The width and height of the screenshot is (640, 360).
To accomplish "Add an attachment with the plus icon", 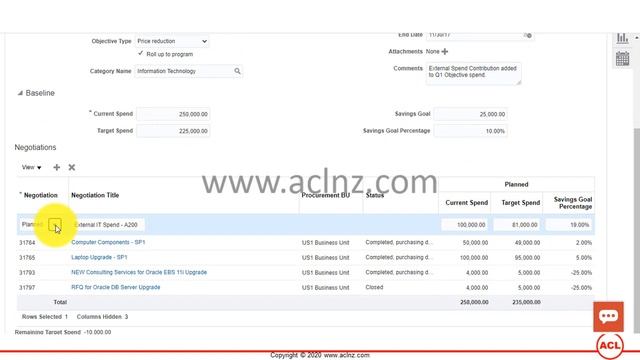I will click(x=445, y=51).
